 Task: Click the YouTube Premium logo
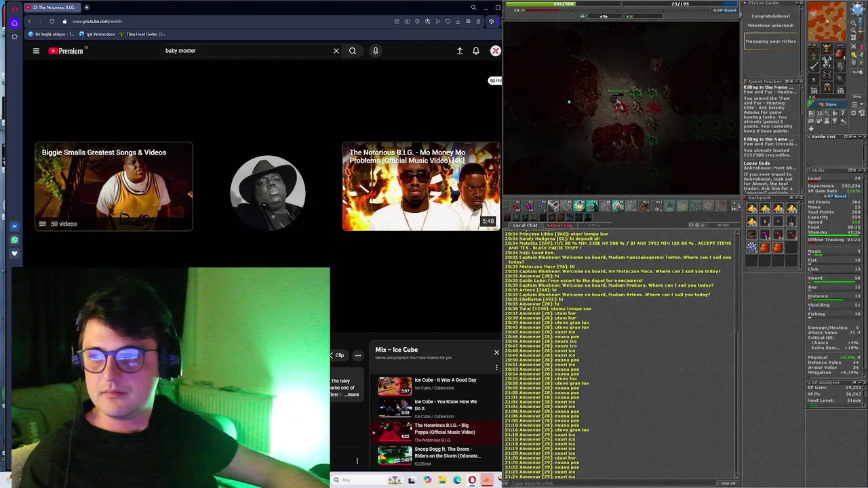coord(66,51)
